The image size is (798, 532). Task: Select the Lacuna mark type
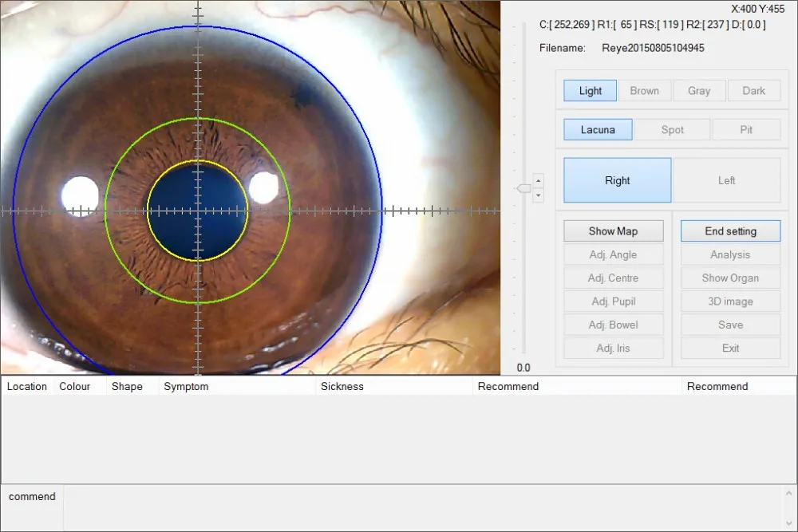click(x=598, y=130)
